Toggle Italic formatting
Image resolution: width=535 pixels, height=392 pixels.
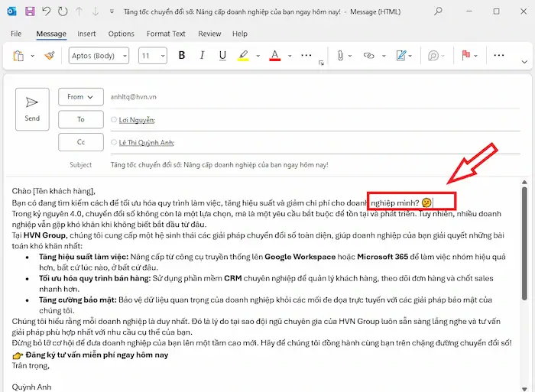[x=203, y=56]
